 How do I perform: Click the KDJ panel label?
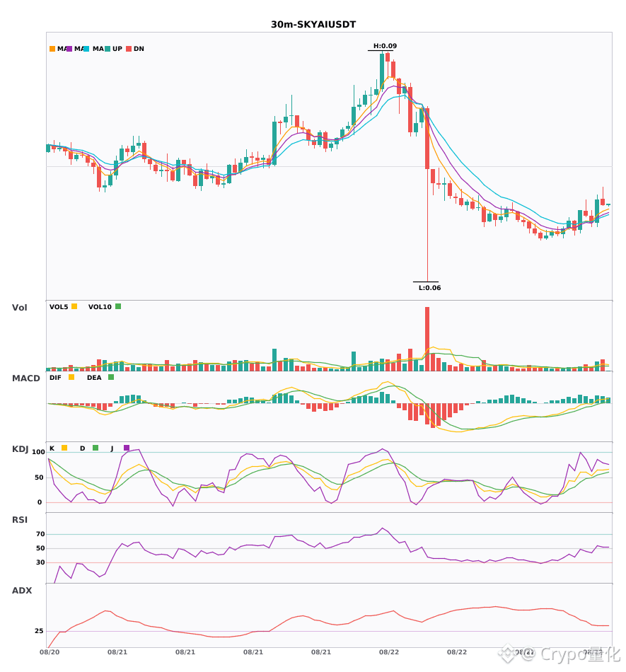(20, 449)
